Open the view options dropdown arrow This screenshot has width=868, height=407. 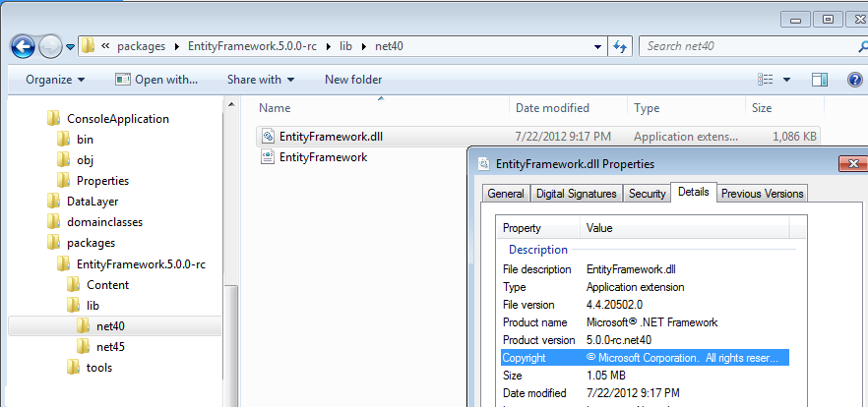(787, 80)
